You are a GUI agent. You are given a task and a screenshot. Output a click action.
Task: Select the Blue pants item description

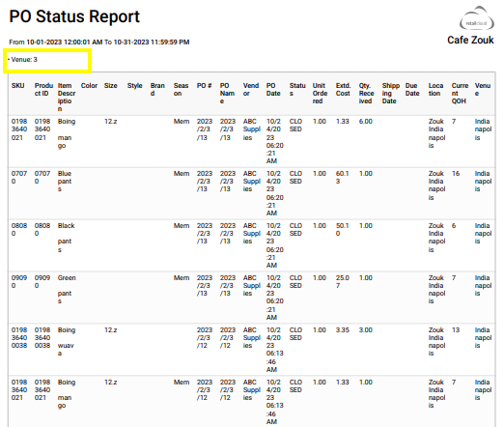(65, 182)
